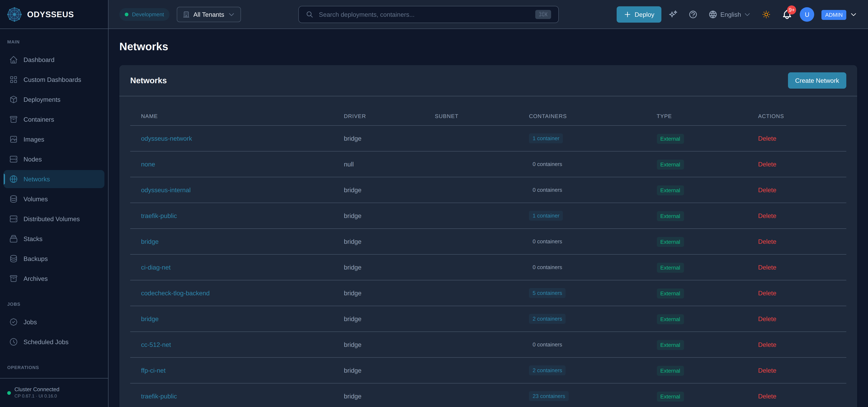Open the notifications bell
Screen dimensions: 868x407
pos(787,14)
